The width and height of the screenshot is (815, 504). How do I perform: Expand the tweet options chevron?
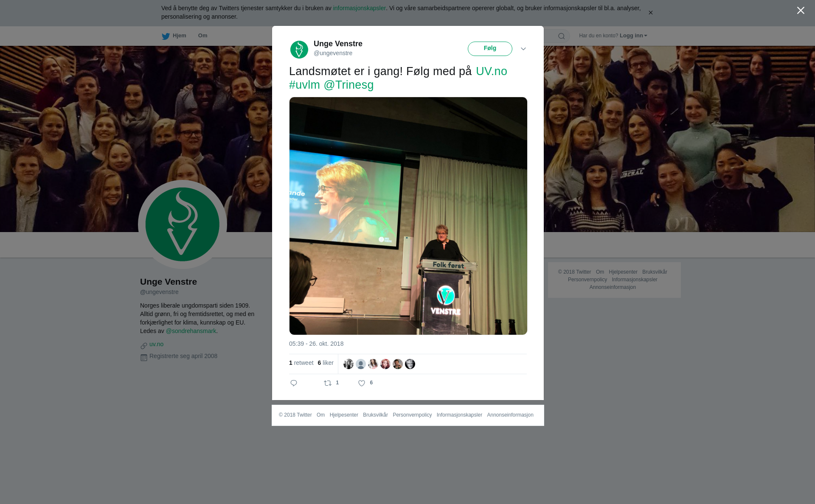pos(523,49)
